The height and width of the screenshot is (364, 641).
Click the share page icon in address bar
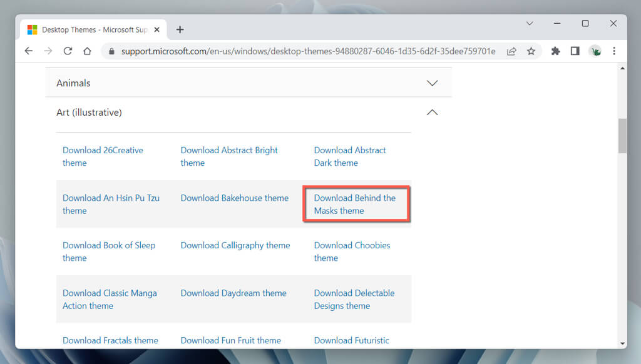pos(511,51)
